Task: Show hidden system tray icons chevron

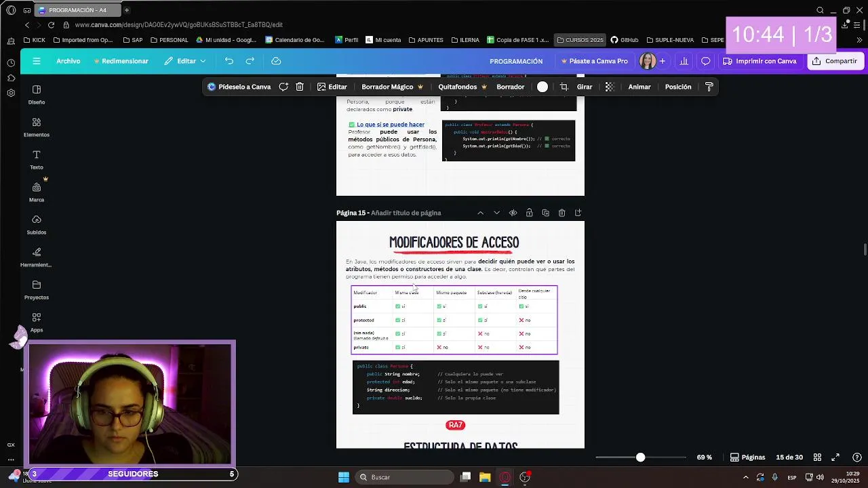Action: [746, 477]
